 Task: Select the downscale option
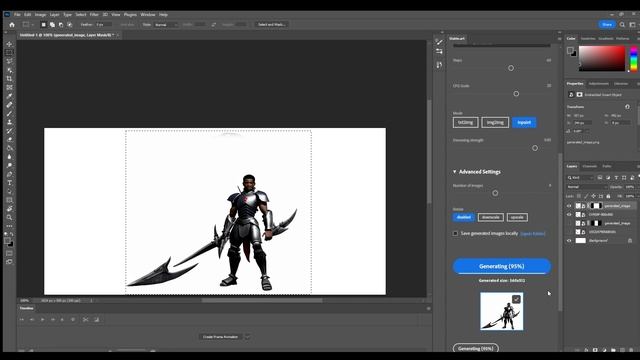pyautogui.click(x=491, y=217)
